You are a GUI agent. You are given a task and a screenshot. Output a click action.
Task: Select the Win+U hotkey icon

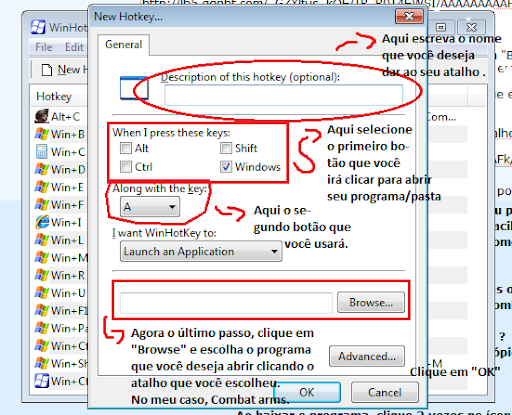(x=42, y=293)
